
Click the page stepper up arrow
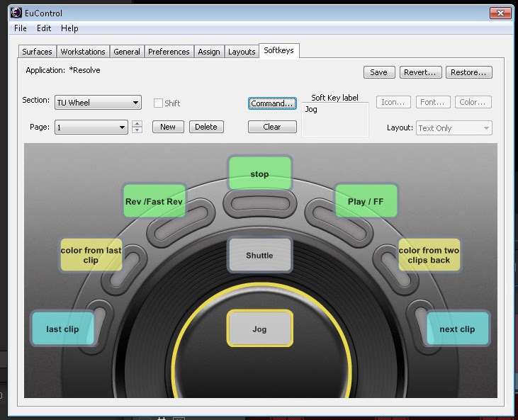pyautogui.click(x=137, y=124)
